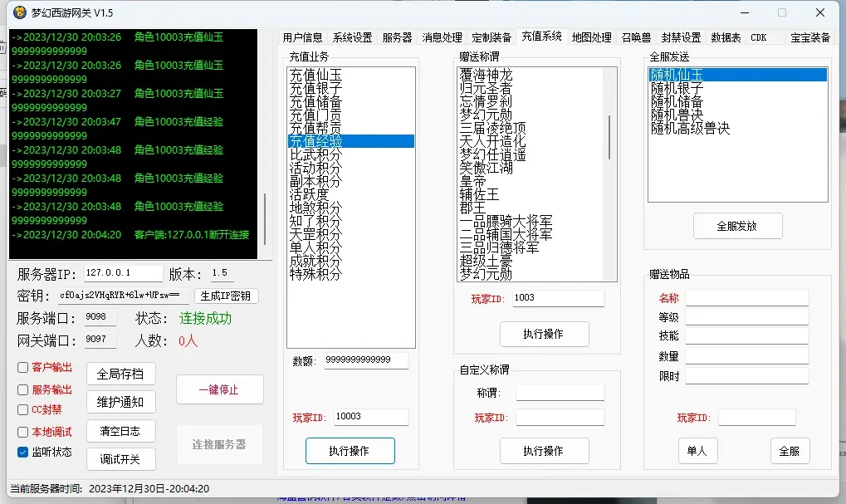This screenshot has width=846, height=504.
Task: Click 执行操作 in the 自定义称谓 group
Action: click(544, 451)
